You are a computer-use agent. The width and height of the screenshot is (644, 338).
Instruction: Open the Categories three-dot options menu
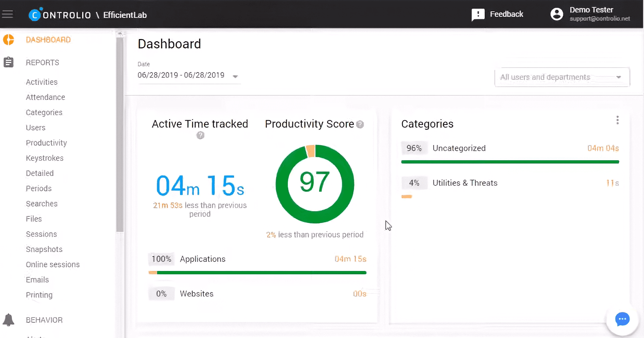(617, 120)
